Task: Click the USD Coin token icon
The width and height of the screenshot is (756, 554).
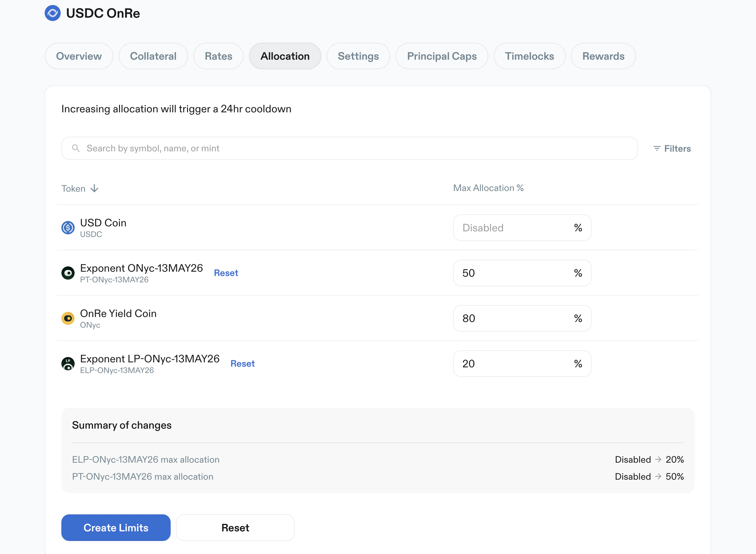Action: click(x=68, y=228)
